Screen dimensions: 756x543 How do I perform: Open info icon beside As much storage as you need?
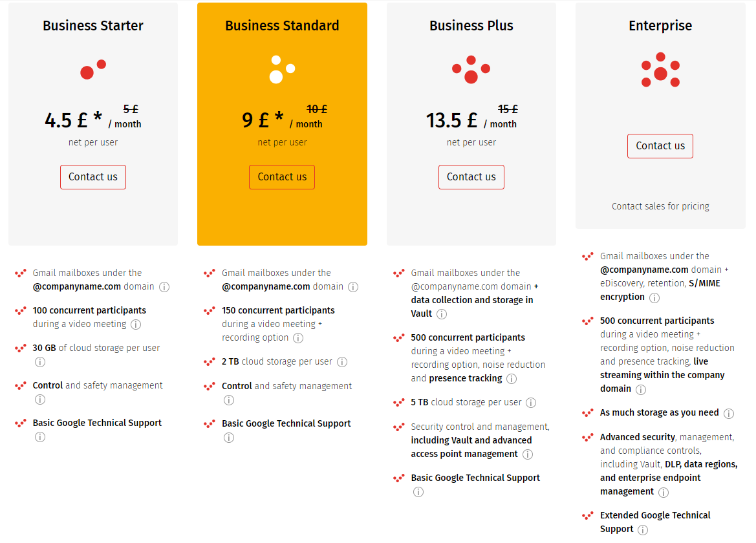point(729,414)
